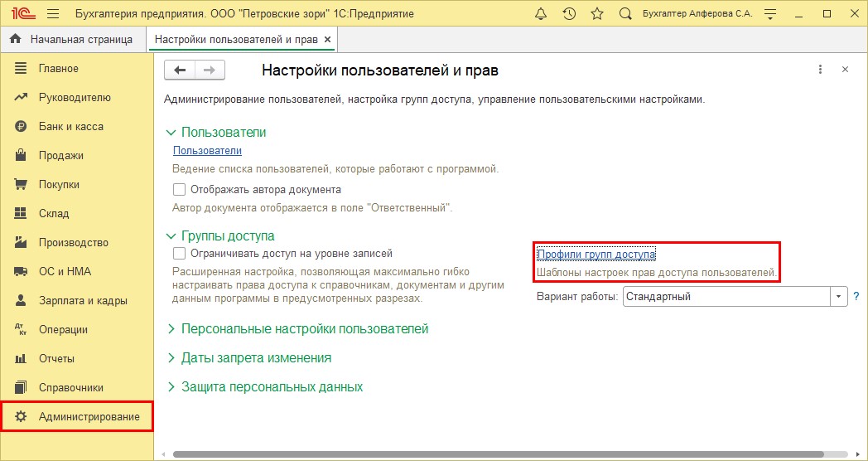This screenshot has width=868, height=461.
Task: Open the form's three-dot more menu
Action: [x=821, y=70]
